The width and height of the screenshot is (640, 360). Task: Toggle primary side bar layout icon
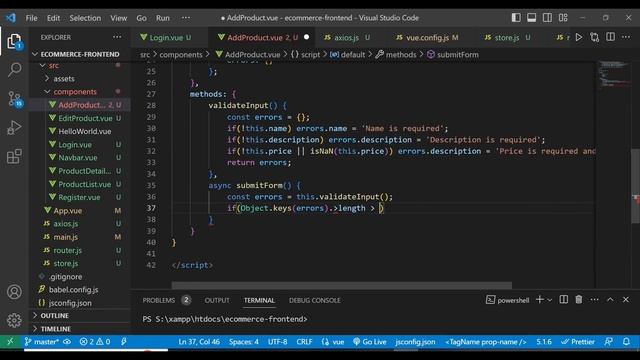pyautogui.click(x=516, y=18)
